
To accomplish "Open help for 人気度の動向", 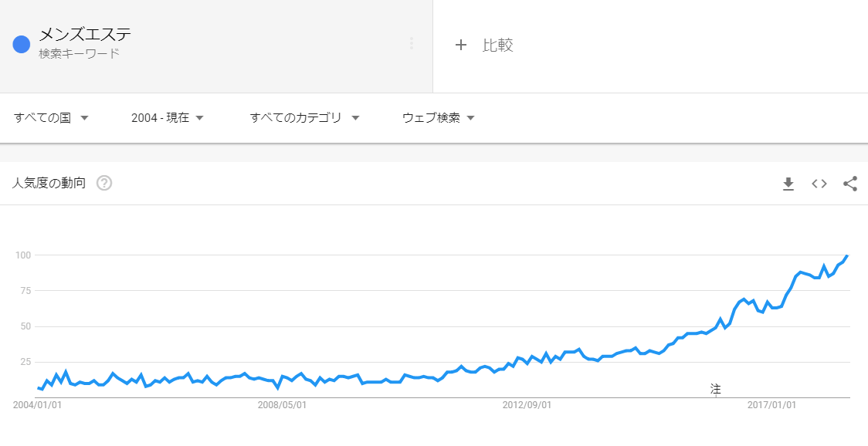I will tap(104, 183).
